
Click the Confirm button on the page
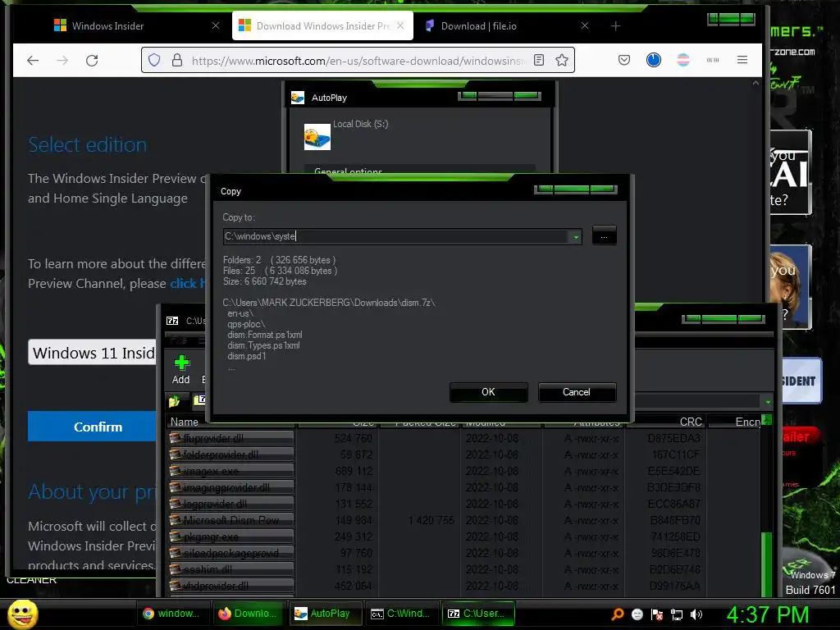(92, 427)
